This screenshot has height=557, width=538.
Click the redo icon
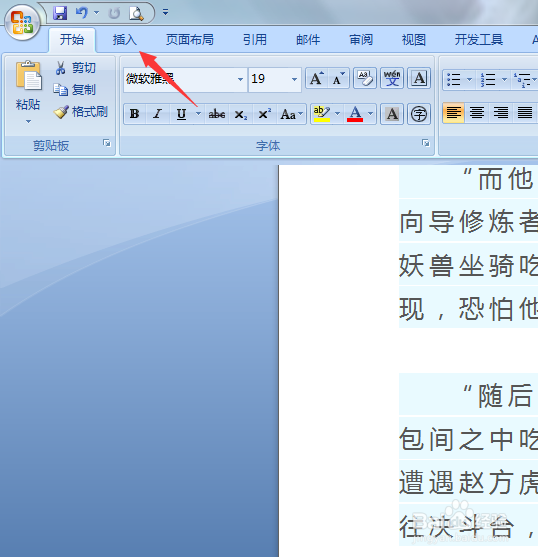click(114, 13)
